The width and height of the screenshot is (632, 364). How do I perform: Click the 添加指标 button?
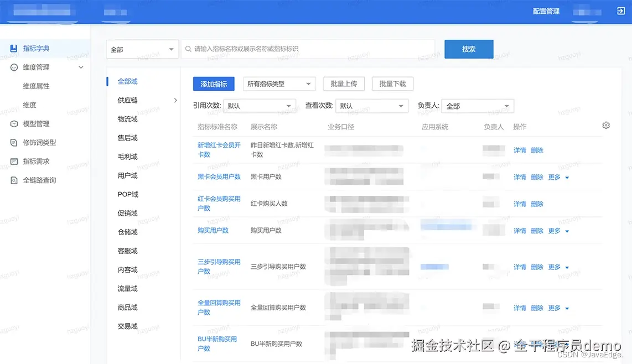[214, 84]
